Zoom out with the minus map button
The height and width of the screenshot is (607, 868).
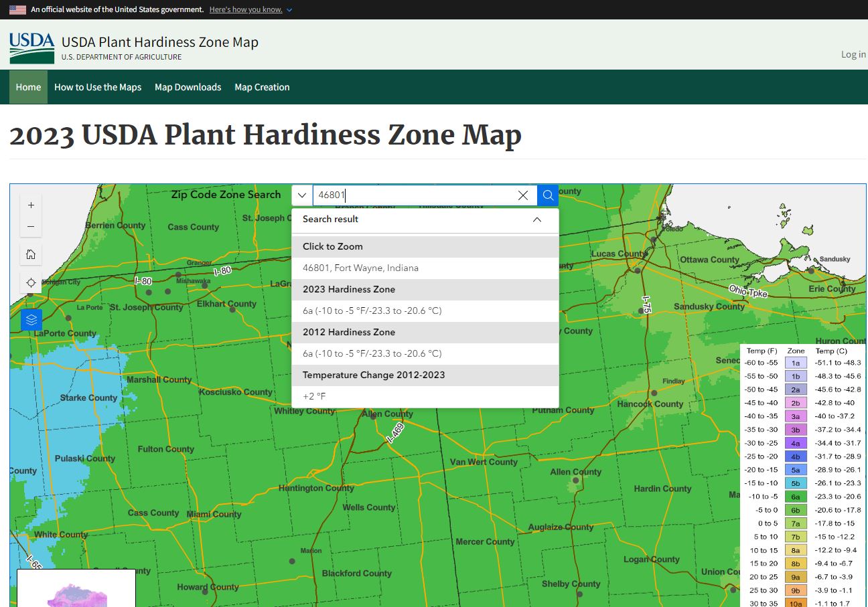(31, 227)
